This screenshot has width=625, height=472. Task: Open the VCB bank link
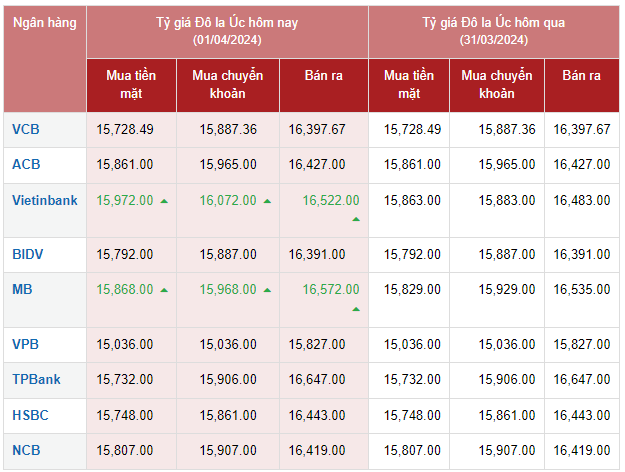pos(27,129)
